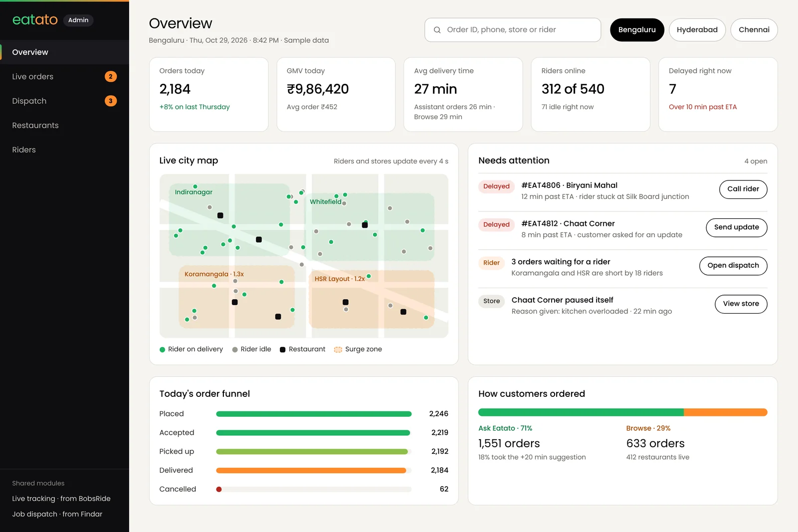798x532 pixels.
Task: Open Live tracking · from BobsRide module
Action: click(61, 499)
